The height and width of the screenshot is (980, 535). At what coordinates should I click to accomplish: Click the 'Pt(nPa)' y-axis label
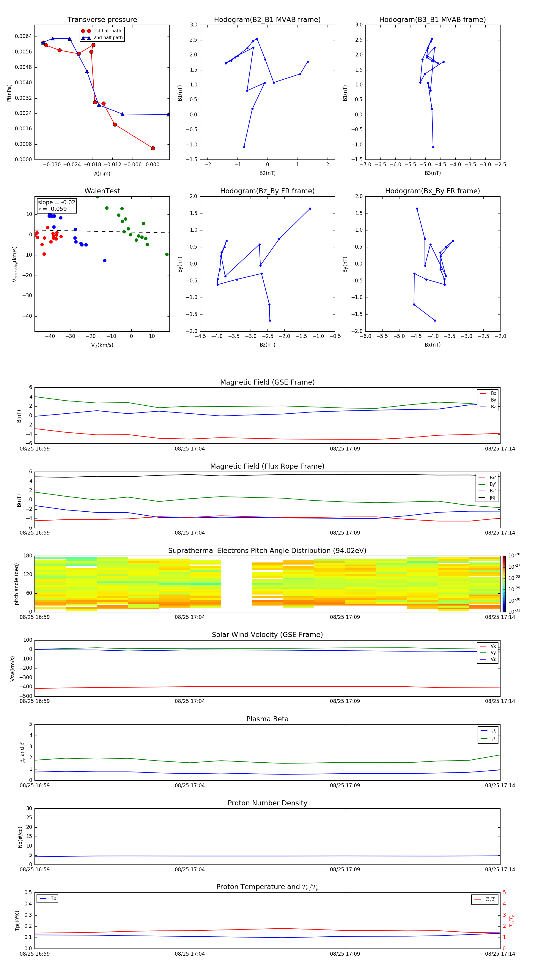(x=9, y=92)
